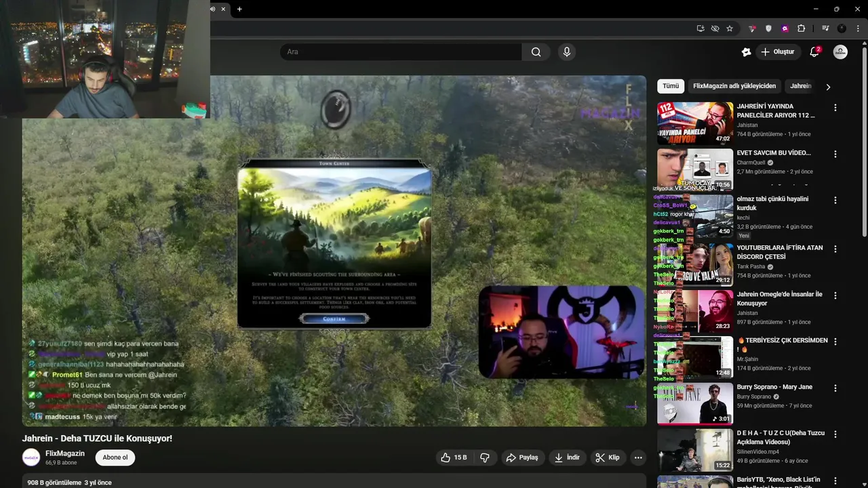Click the crossed-out eye icon in address bar
Image resolution: width=868 pixels, height=488 pixels.
coord(715,28)
